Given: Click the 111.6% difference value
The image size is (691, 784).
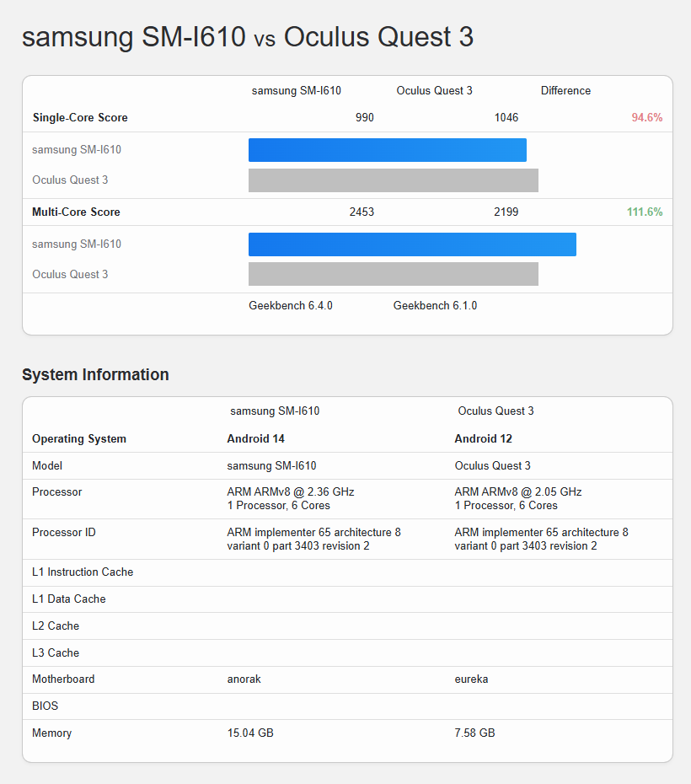Looking at the screenshot, I should point(645,212).
